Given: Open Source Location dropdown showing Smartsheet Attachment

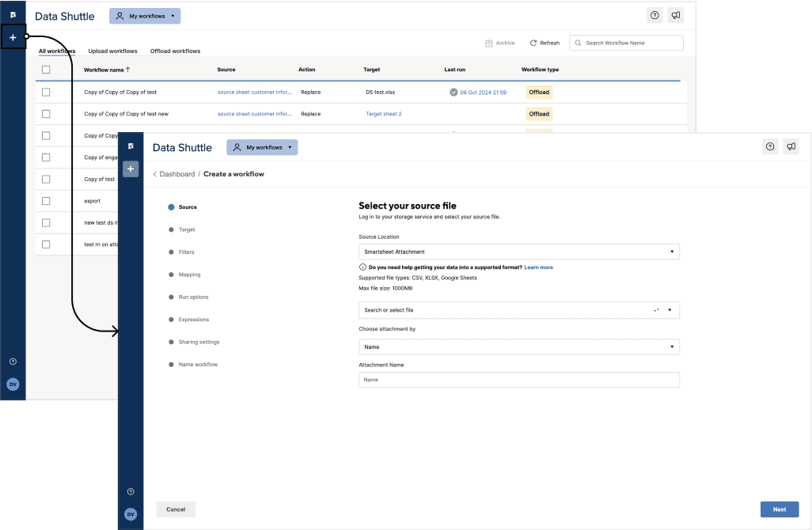Looking at the screenshot, I should pyautogui.click(x=519, y=252).
